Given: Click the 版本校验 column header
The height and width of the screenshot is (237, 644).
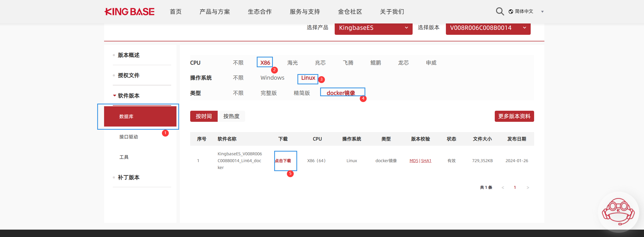Looking at the screenshot, I should (x=421, y=139).
